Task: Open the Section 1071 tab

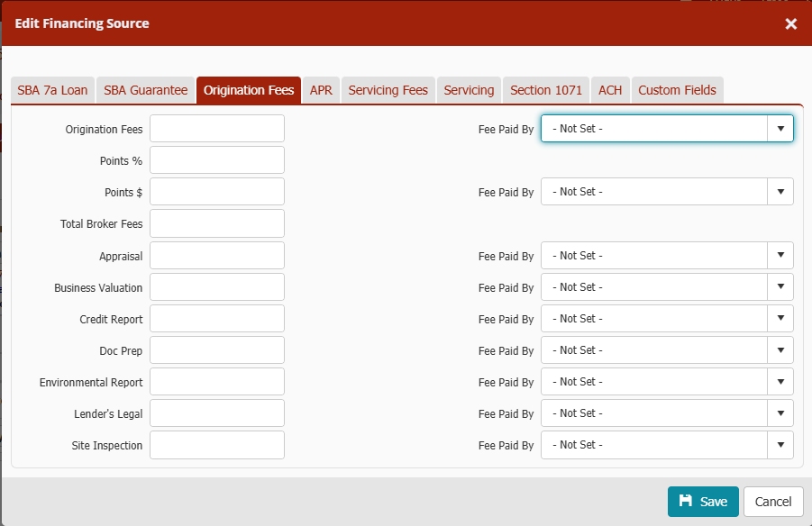Action: [545, 90]
